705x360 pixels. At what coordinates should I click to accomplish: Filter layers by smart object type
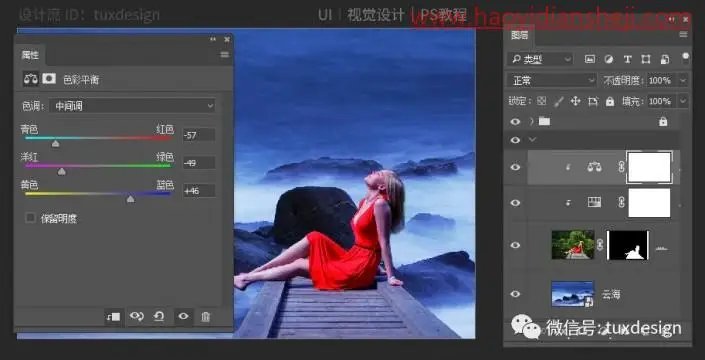[665, 59]
